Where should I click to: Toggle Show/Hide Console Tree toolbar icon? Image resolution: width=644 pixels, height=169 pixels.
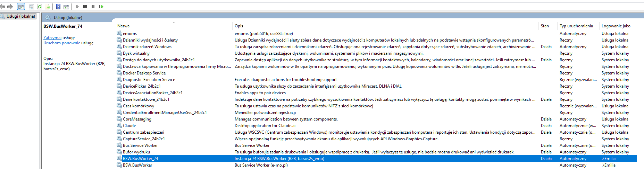[x=21, y=7]
